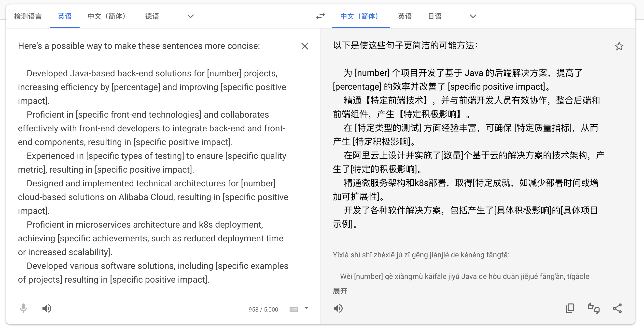Viewport: 644px width, 329px height.
Task: Clear the source text with X
Action: 305,46
